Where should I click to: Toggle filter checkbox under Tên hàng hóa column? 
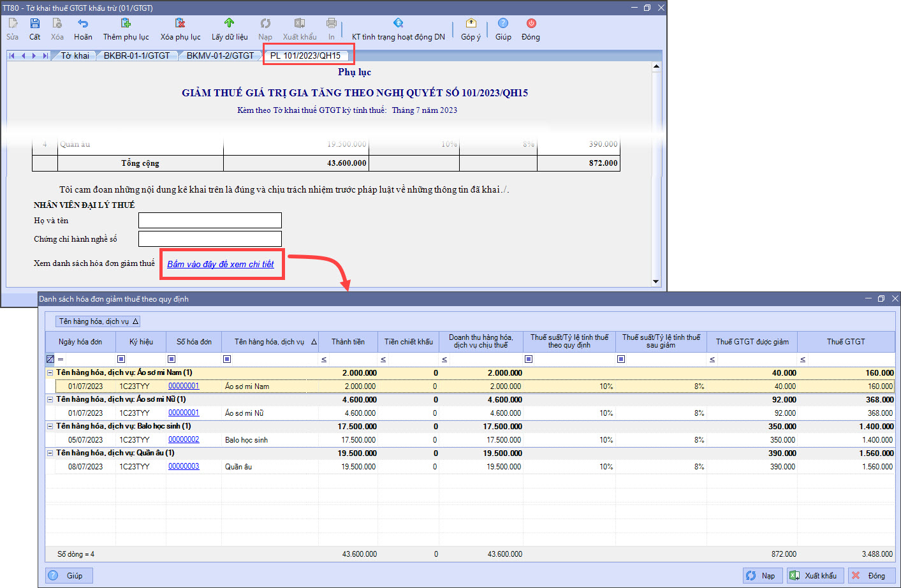[227, 359]
